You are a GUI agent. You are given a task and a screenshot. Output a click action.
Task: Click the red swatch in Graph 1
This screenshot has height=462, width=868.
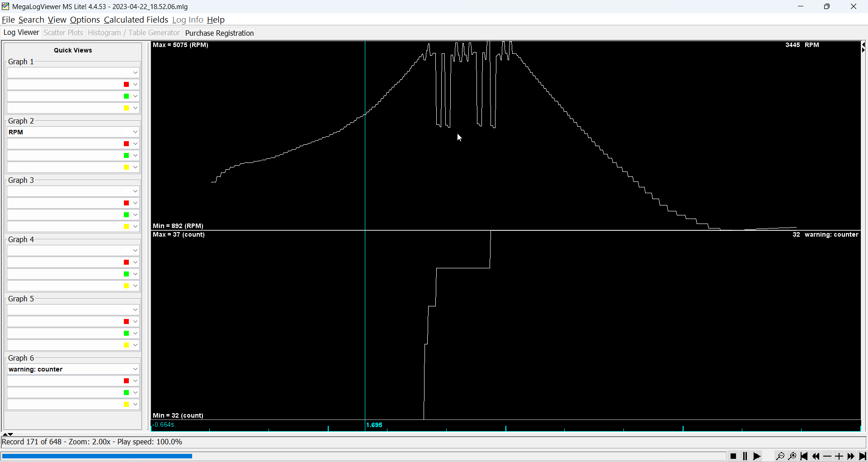click(127, 85)
